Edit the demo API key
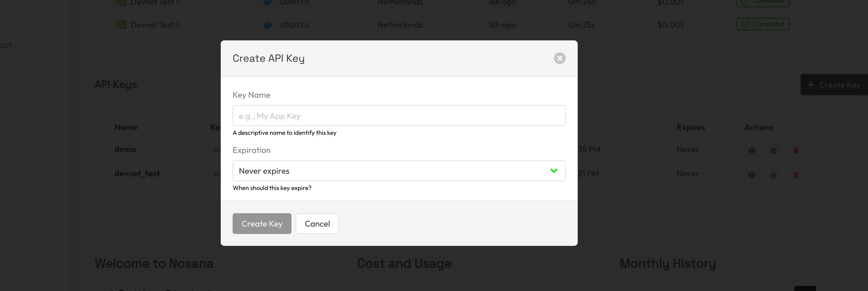This screenshot has width=868, height=291. tap(773, 150)
